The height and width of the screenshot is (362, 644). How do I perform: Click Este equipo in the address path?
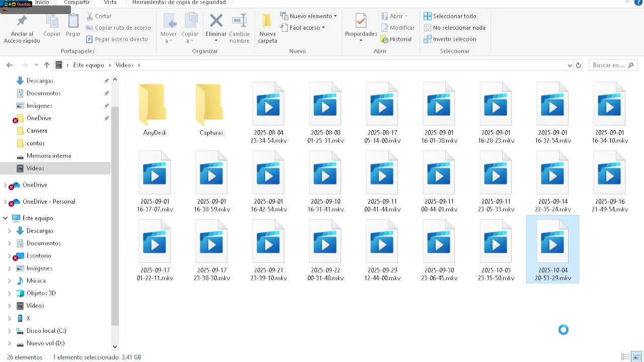89,65
